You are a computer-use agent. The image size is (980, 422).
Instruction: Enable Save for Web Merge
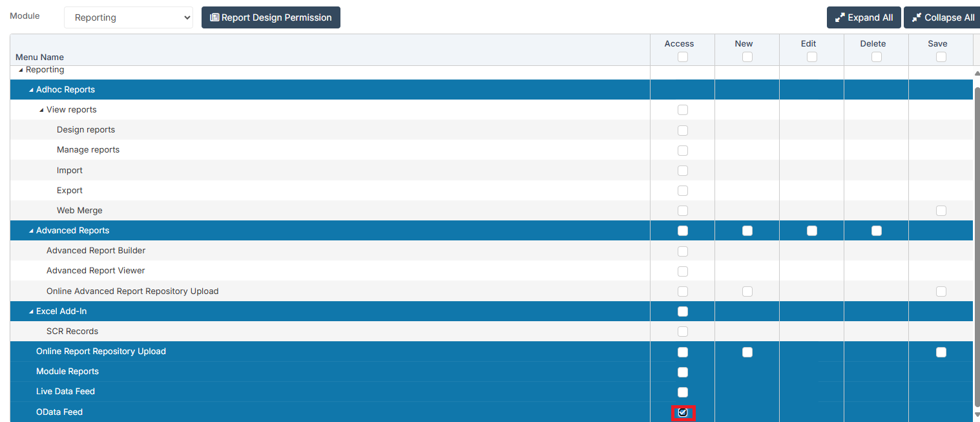(941, 211)
